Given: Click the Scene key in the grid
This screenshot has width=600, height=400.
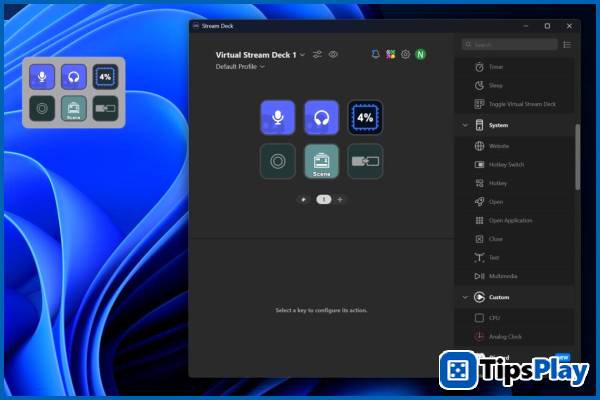Looking at the screenshot, I should coord(321,161).
